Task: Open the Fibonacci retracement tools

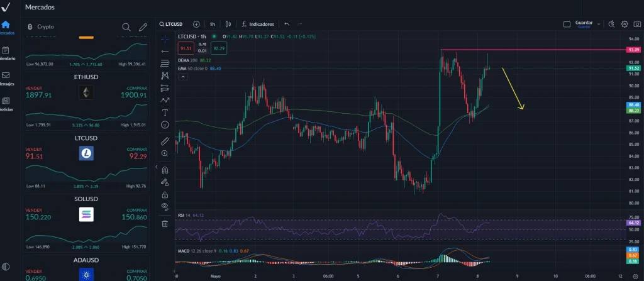Action: [x=165, y=63]
